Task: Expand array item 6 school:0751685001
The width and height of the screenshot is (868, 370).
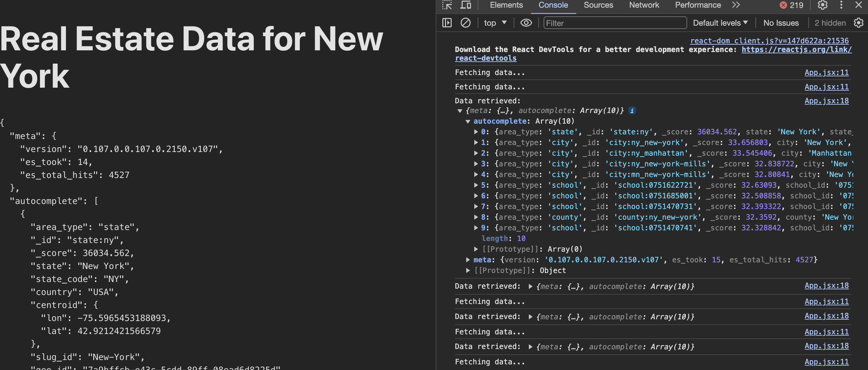Action: click(476, 196)
